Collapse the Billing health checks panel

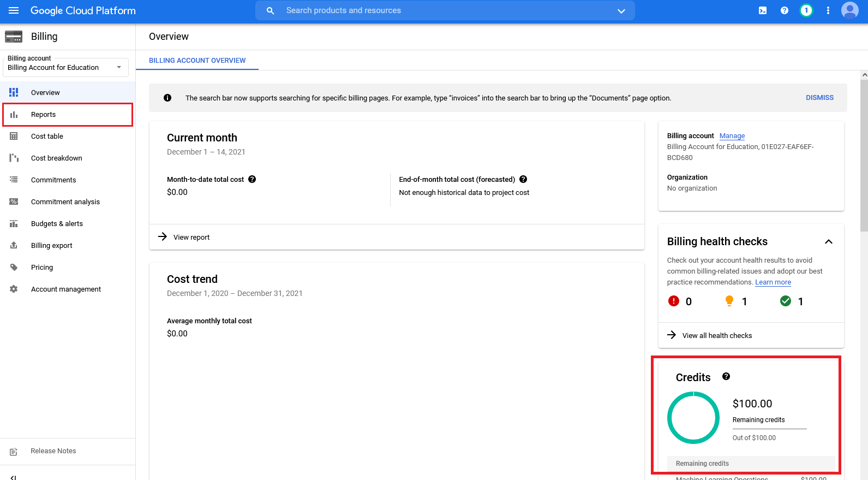[828, 241]
